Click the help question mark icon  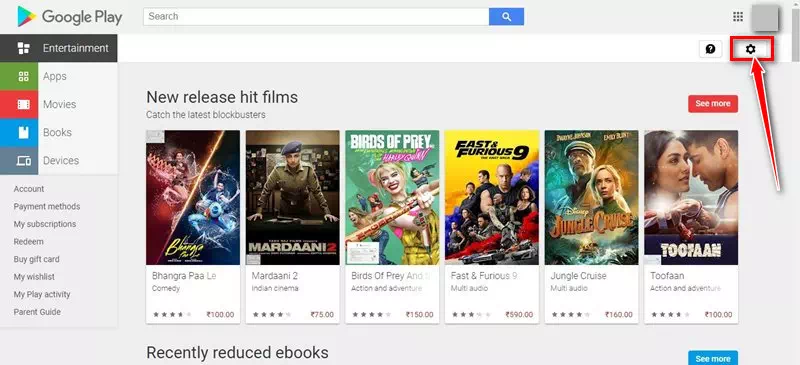[x=710, y=49]
